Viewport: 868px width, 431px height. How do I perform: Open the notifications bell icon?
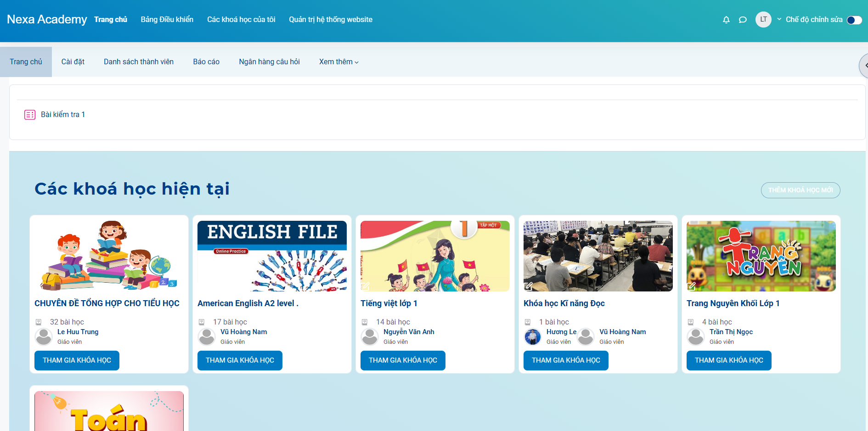(x=726, y=20)
